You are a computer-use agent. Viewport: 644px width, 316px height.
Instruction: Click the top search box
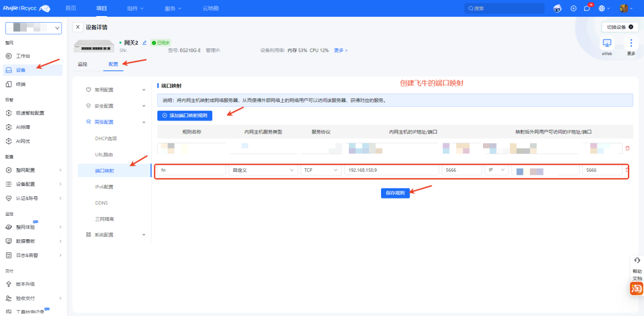(504, 8)
